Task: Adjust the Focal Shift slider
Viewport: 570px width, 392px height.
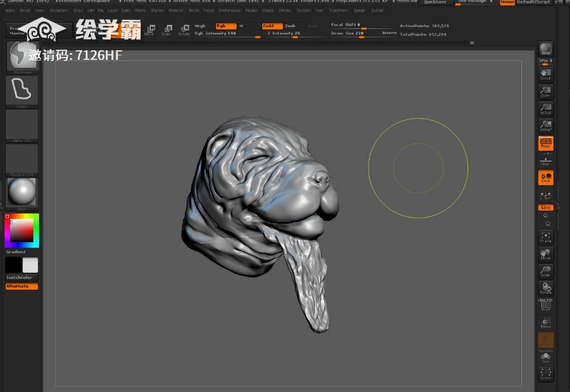Action: pos(363,25)
